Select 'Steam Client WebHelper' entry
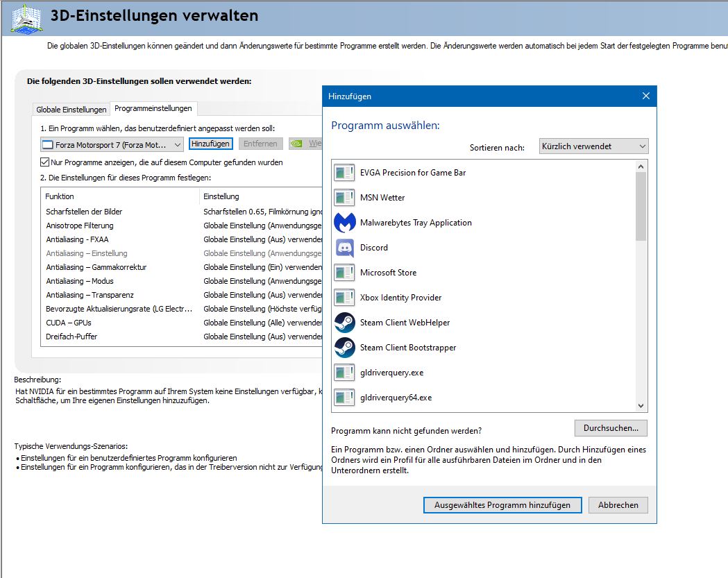728x578 pixels. coord(483,323)
